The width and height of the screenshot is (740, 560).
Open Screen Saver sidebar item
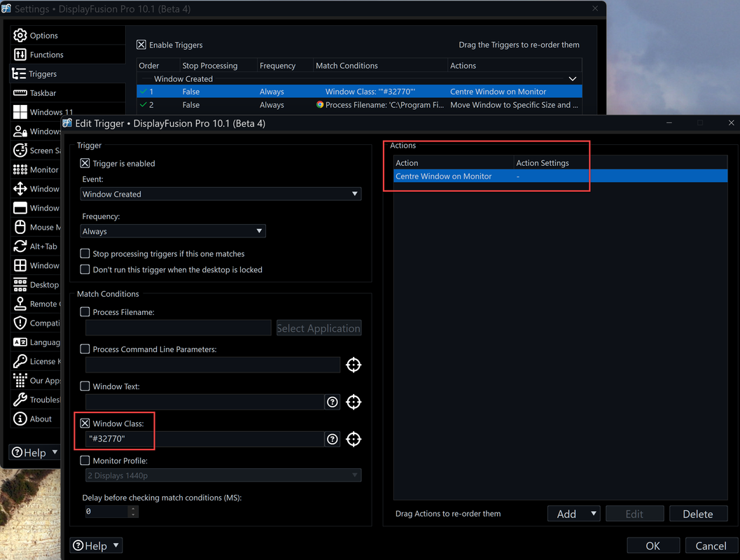coord(37,150)
